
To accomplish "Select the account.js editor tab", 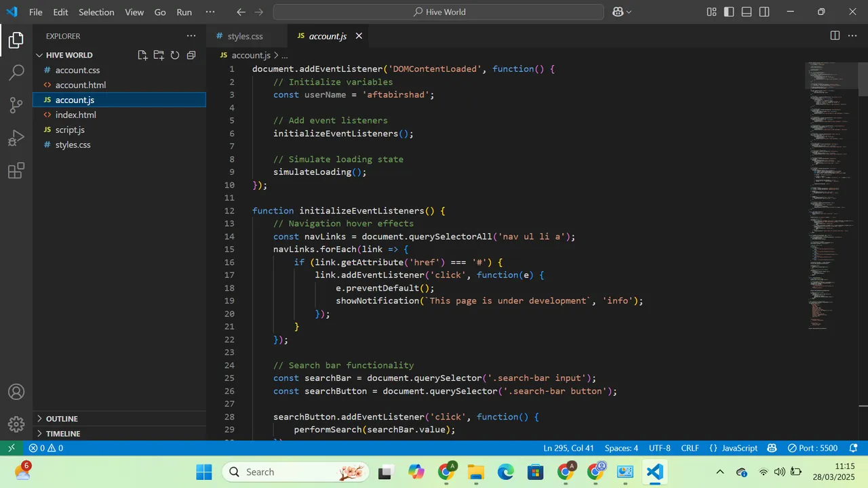I will pyautogui.click(x=327, y=36).
